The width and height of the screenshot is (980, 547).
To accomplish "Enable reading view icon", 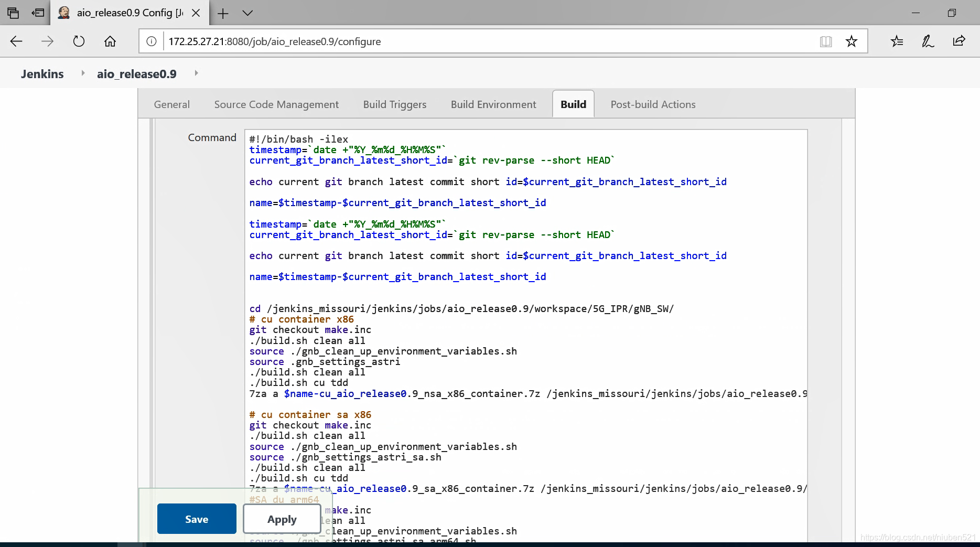I will point(826,41).
